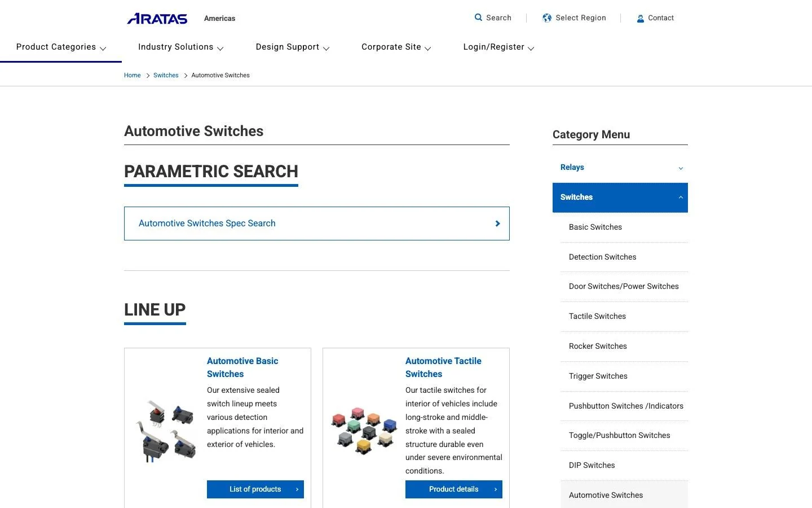Click the Contact person icon
The height and width of the screenshot is (508, 812).
641,19
